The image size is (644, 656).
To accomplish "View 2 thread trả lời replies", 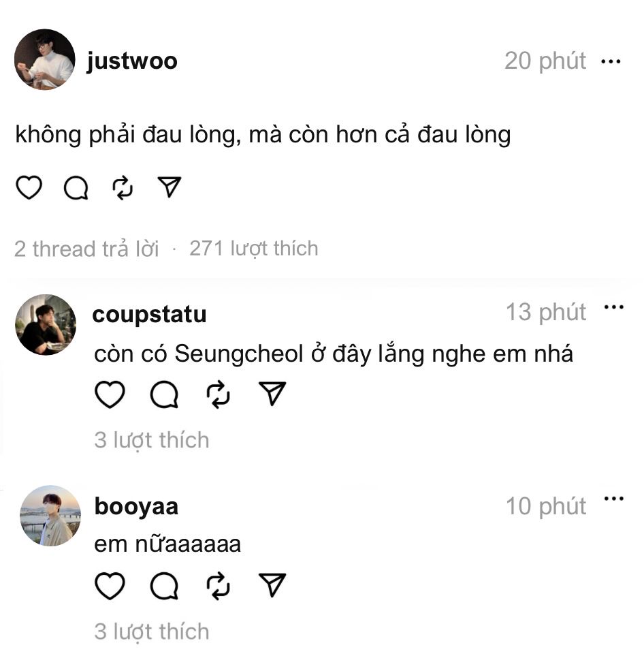I will pos(86,249).
